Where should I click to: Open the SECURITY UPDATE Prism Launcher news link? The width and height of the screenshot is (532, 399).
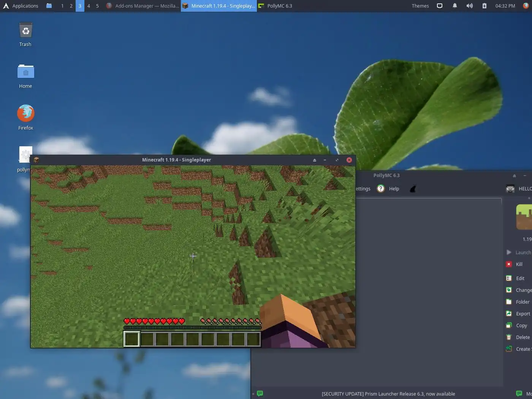tap(388, 394)
